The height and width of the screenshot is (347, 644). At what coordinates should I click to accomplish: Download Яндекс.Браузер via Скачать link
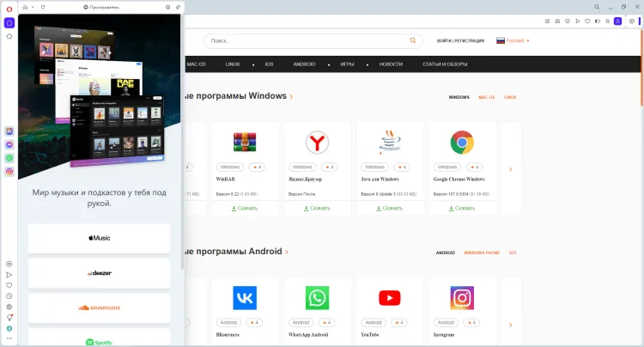317,208
